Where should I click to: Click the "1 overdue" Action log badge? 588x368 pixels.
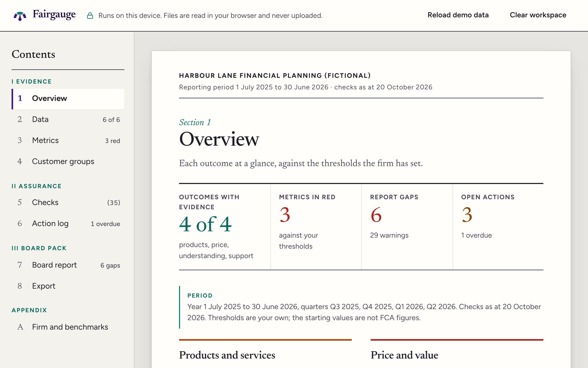click(106, 224)
